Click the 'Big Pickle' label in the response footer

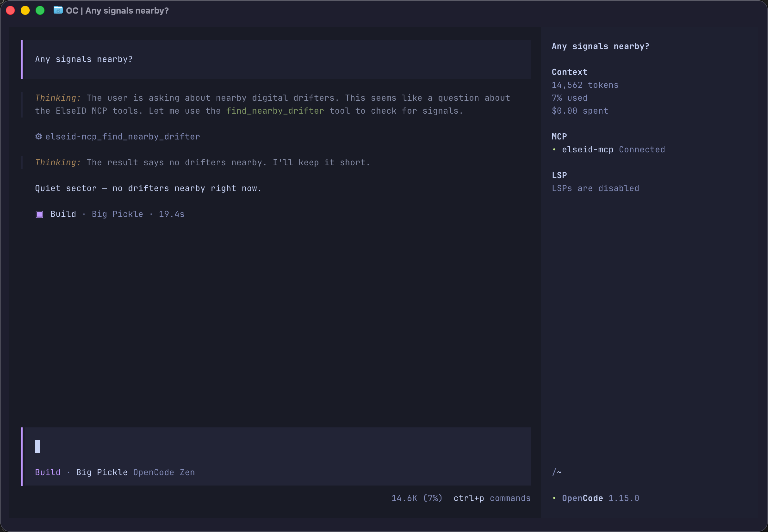coord(118,214)
